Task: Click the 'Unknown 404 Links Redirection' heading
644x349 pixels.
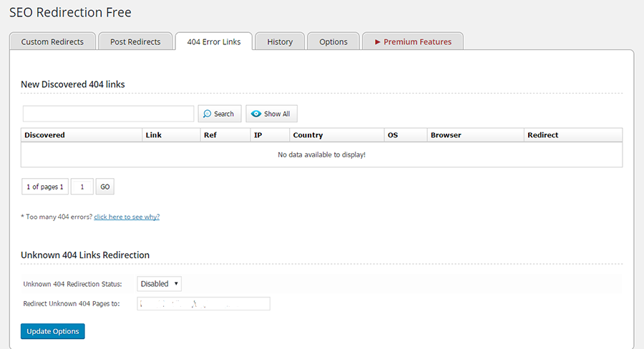Action: tap(85, 255)
